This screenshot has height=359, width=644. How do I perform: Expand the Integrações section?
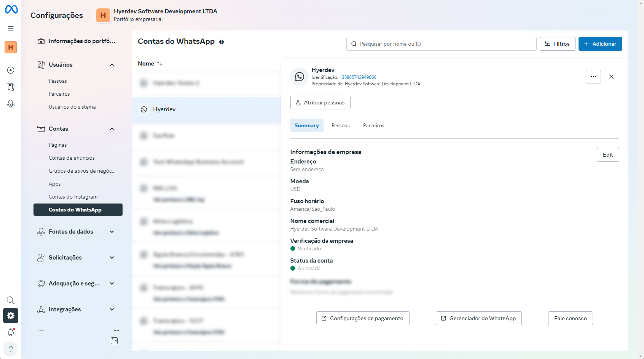(112, 309)
